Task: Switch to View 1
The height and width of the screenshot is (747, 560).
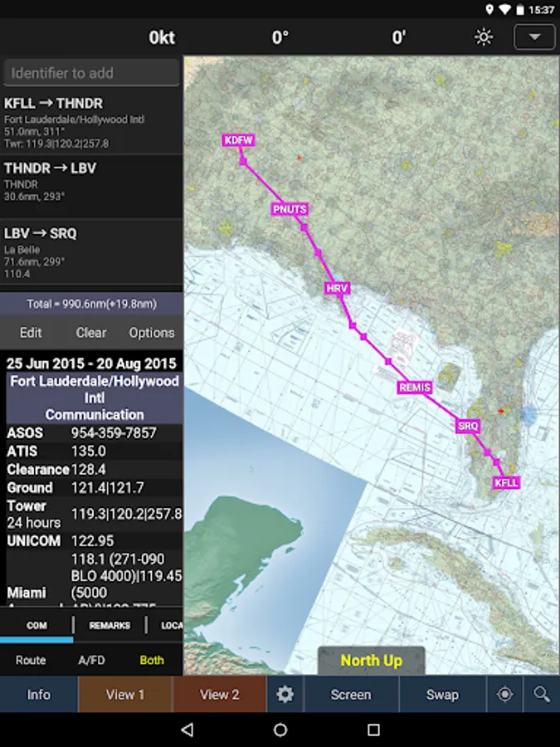Action: (x=124, y=694)
